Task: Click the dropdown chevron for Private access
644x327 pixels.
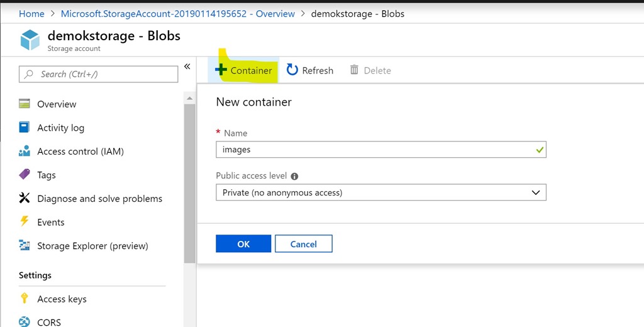Action: tap(536, 192)
